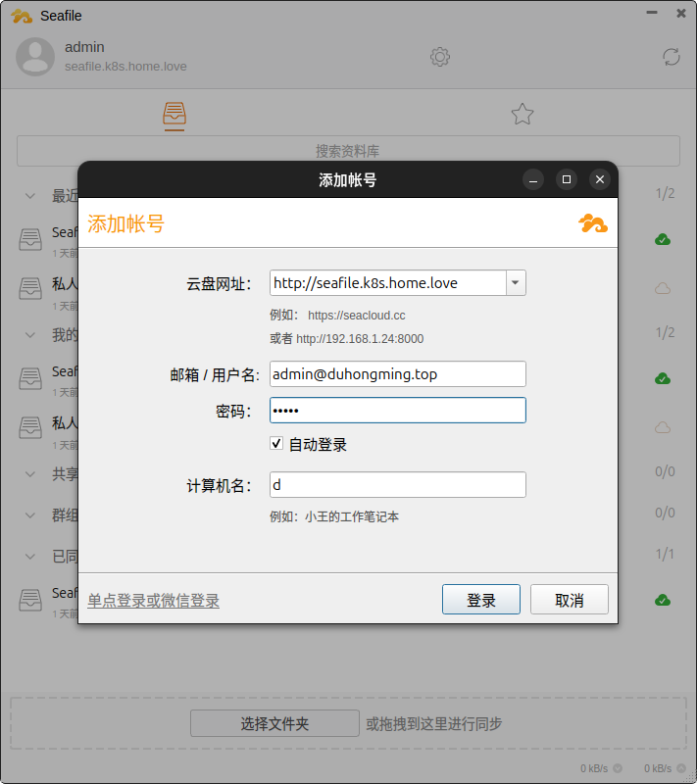
Task: Click the green synced cloud icon in 最近 section
Action: coord(663,239)
